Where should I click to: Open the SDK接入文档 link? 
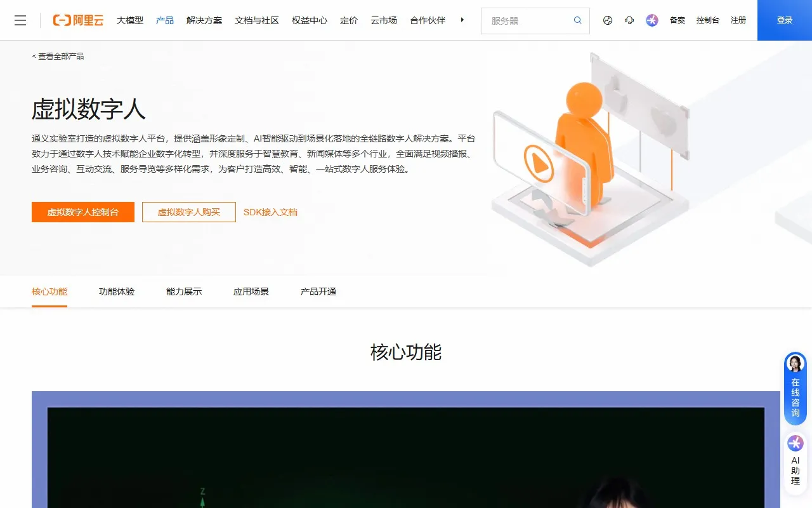[x=270, y=212]
